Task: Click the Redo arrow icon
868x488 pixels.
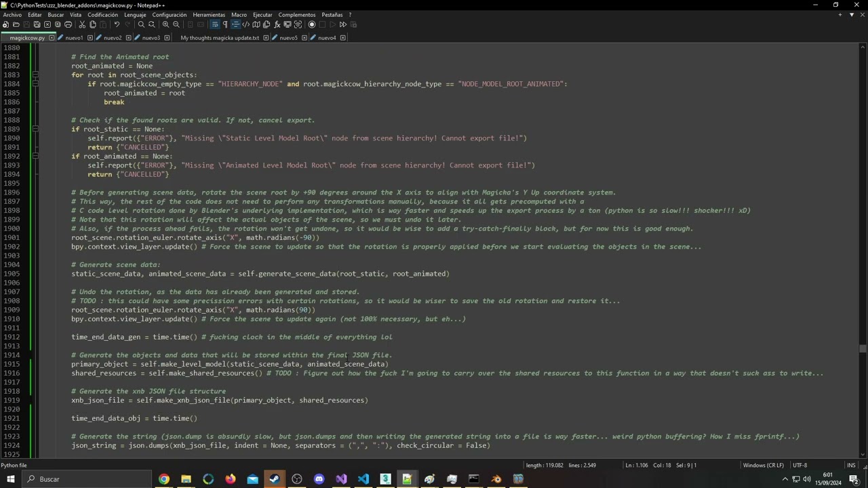Action: tap(127, 24)
